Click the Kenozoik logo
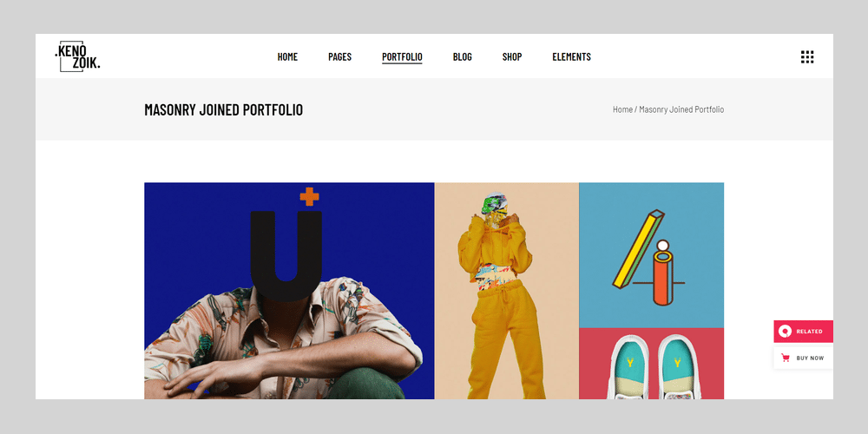The height and width of the screenshot is (434, 868). pyautogui.click(x=77, y=56)
